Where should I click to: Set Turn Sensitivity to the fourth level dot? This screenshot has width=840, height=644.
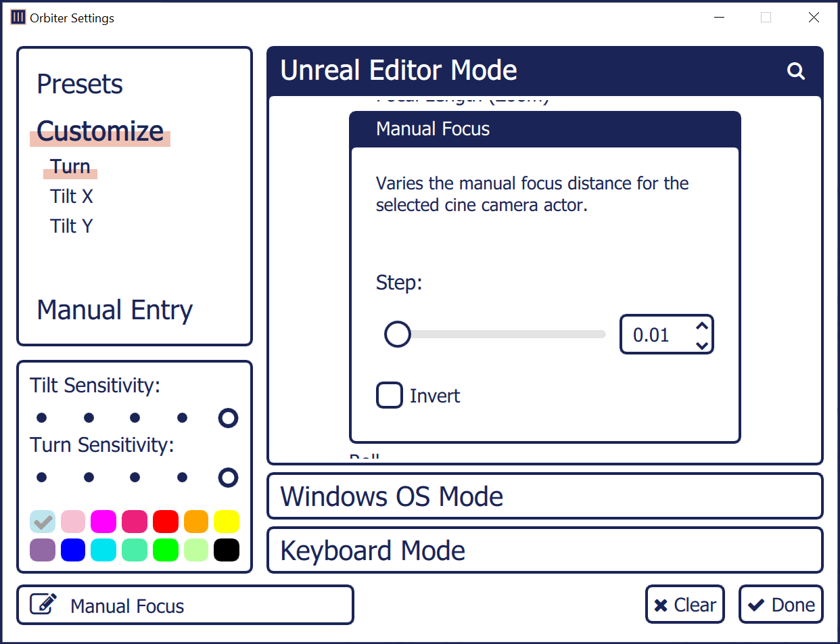pyautogui.click(x=182, y=478)
